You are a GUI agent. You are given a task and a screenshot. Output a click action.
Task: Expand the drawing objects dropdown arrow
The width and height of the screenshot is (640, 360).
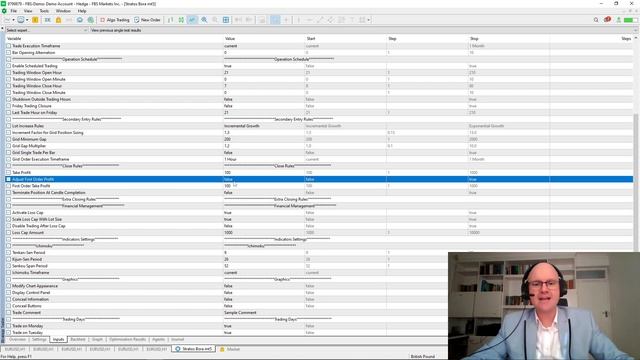(369, 20)
